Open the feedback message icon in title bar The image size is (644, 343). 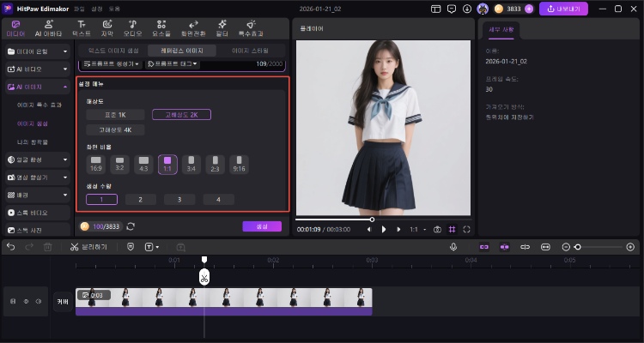[x=452, y=9]
